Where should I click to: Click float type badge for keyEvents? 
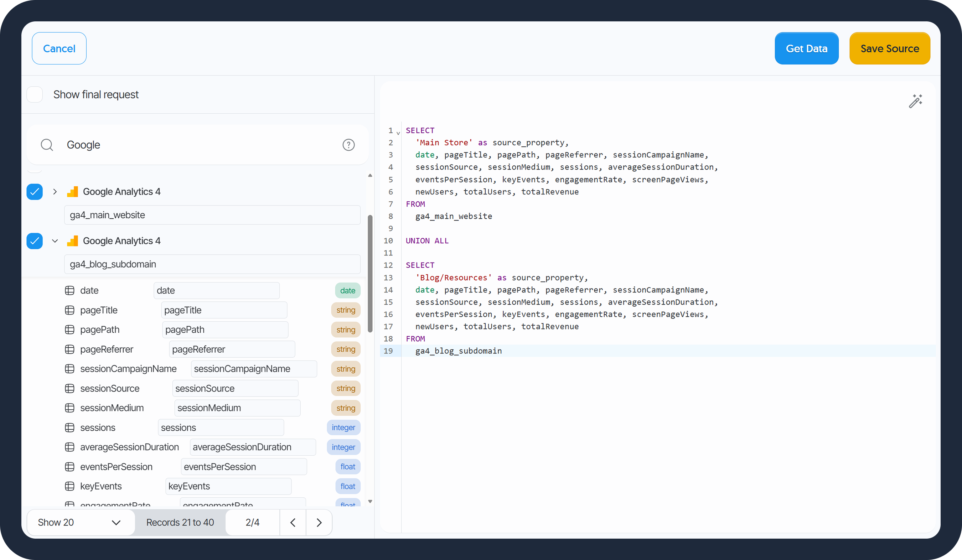pos(348,486)
